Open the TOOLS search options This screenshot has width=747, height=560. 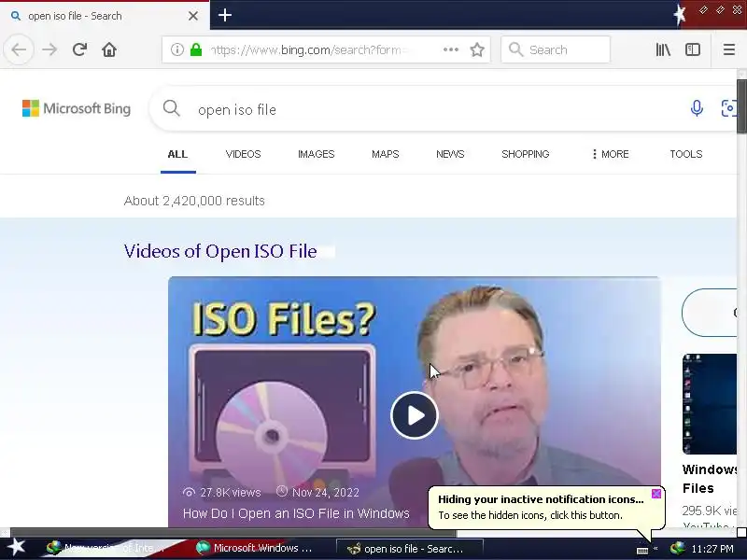686,154
